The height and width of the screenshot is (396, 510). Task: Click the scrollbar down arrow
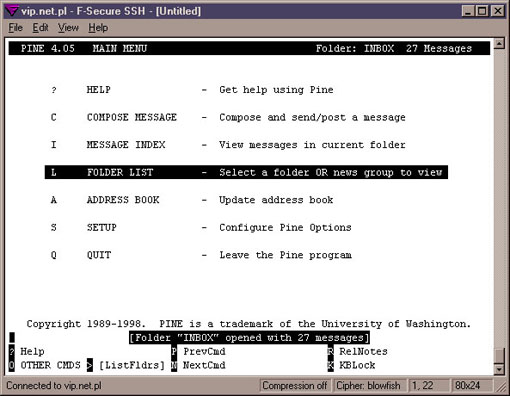pos(499,369)
